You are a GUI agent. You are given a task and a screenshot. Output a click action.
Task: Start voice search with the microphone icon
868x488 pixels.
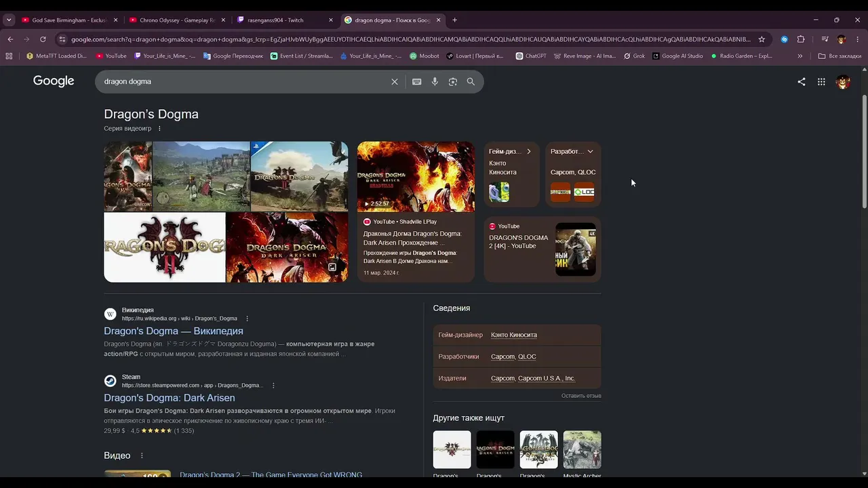point(435,82)
